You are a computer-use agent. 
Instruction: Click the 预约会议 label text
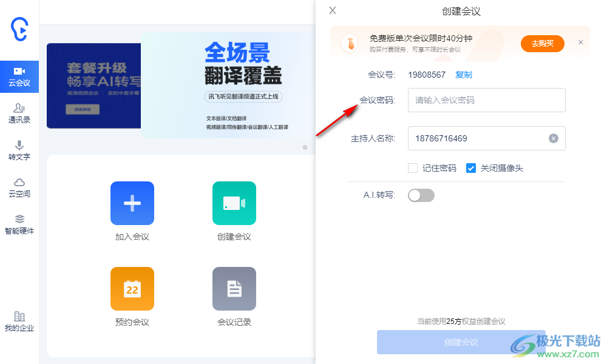coord(132,322)
